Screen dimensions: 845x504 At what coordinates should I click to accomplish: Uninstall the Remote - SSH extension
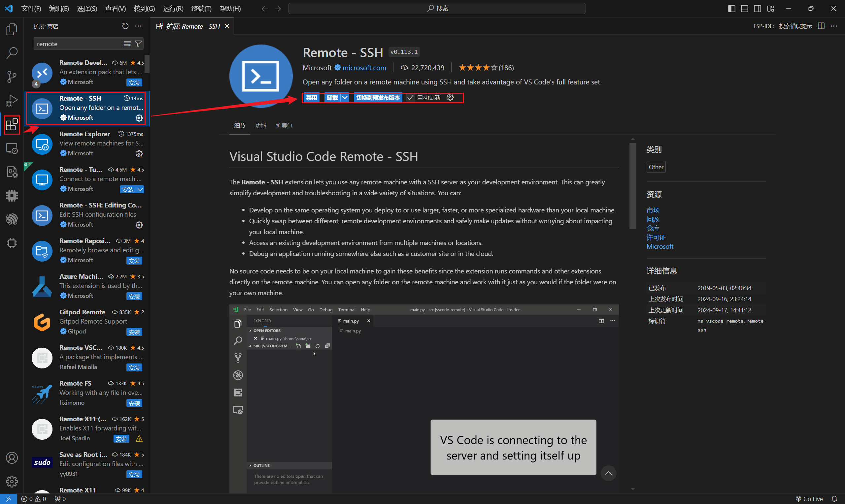[x=332, y=98]
